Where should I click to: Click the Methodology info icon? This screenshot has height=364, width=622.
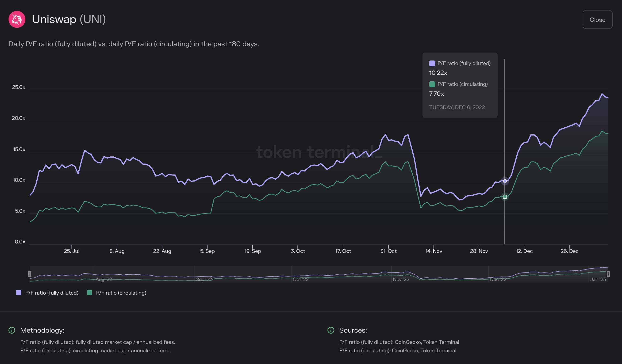click(x=12, y=330)
